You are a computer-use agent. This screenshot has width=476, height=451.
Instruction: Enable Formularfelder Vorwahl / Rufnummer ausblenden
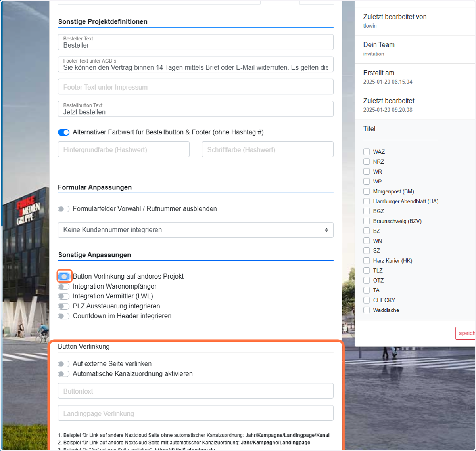63,209
